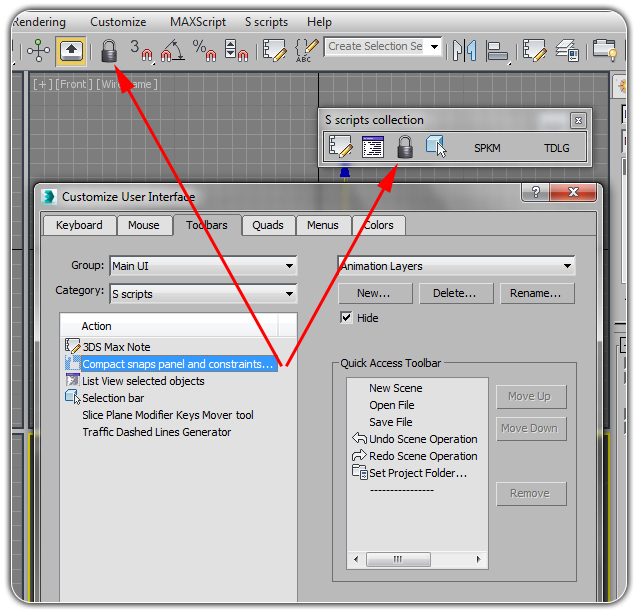Click the Create Selection Set input field
Screen dimensions: 636x613
click(376, 47)
